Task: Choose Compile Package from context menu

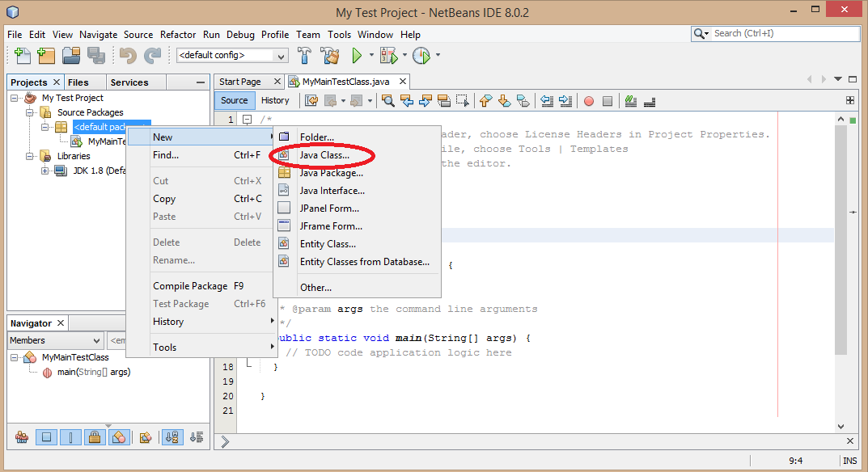Action: tap(190, 286)
